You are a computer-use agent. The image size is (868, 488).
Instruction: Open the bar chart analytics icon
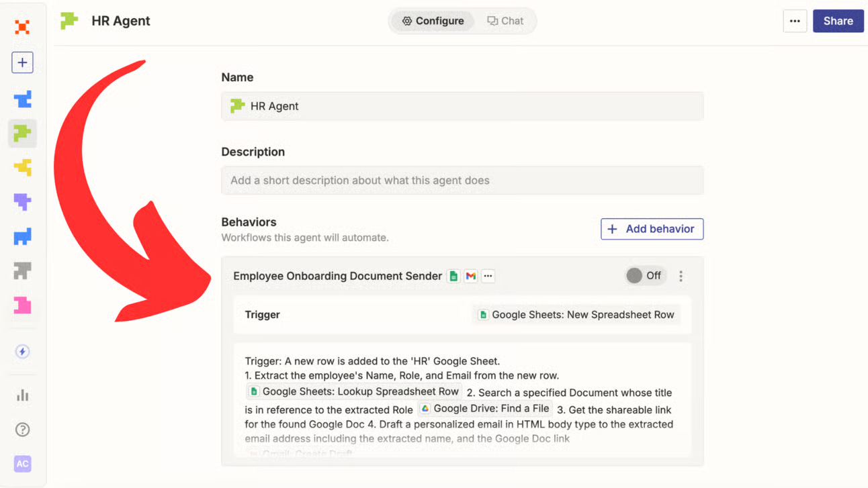pos(22,395)
